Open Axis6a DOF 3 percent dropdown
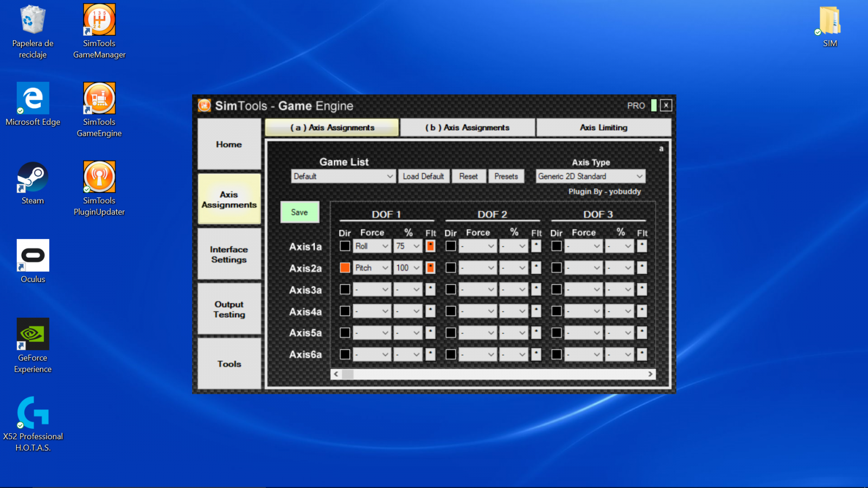This screenshot has height=488, width=868. point(620,355)
